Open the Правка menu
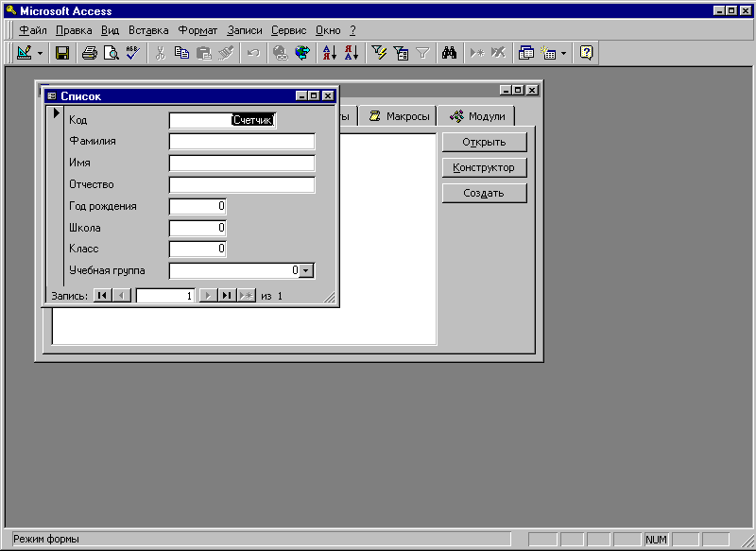Viewport: 756px width, 551px height. click(74, 30)
